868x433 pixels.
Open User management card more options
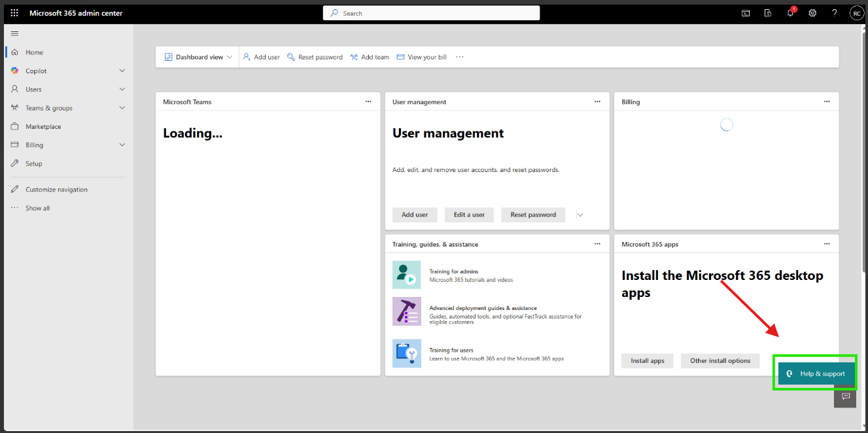tap(597, 101)
